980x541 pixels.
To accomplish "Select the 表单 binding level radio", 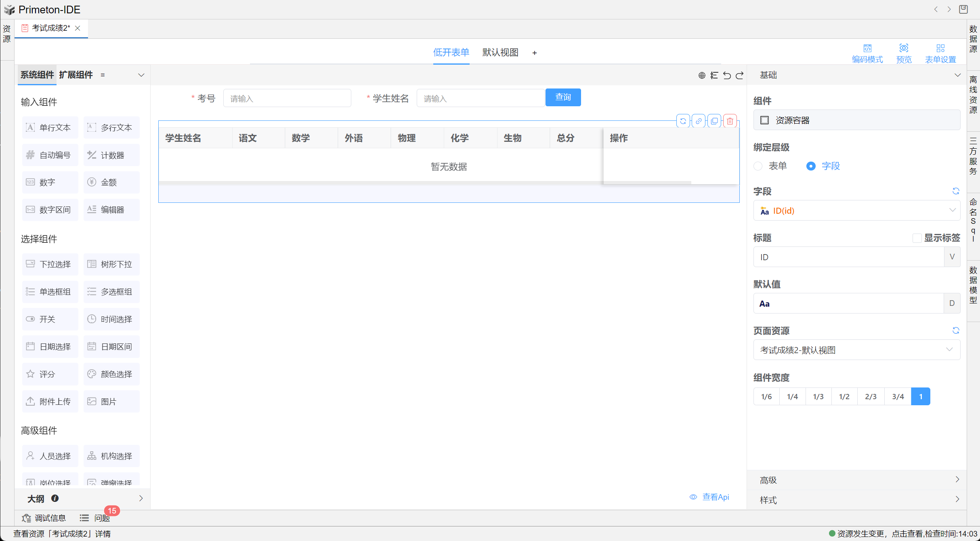I will [758, 166].
